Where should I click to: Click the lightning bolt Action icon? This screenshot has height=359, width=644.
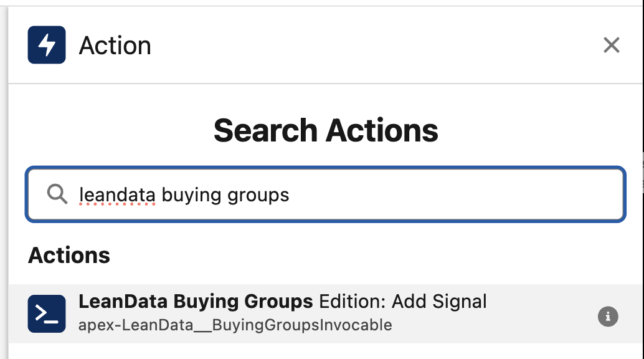[47, 45]
